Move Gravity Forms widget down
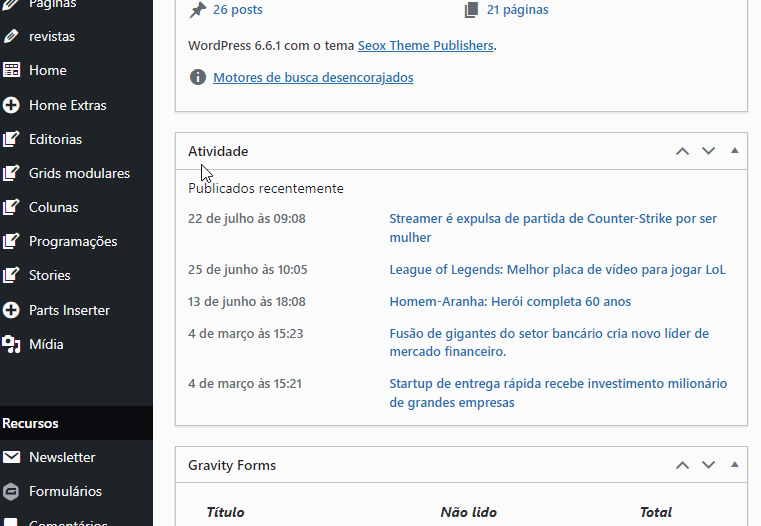 click(709, 465)
